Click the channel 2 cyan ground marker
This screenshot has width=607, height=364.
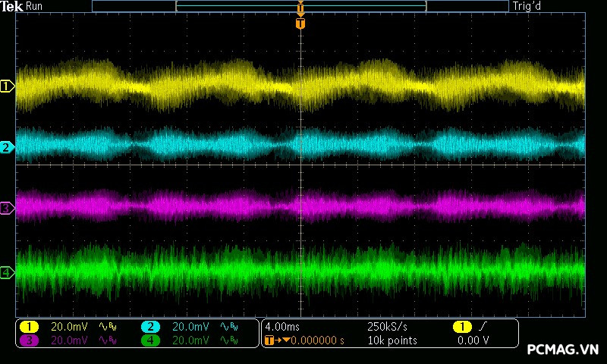coord(7,147)
